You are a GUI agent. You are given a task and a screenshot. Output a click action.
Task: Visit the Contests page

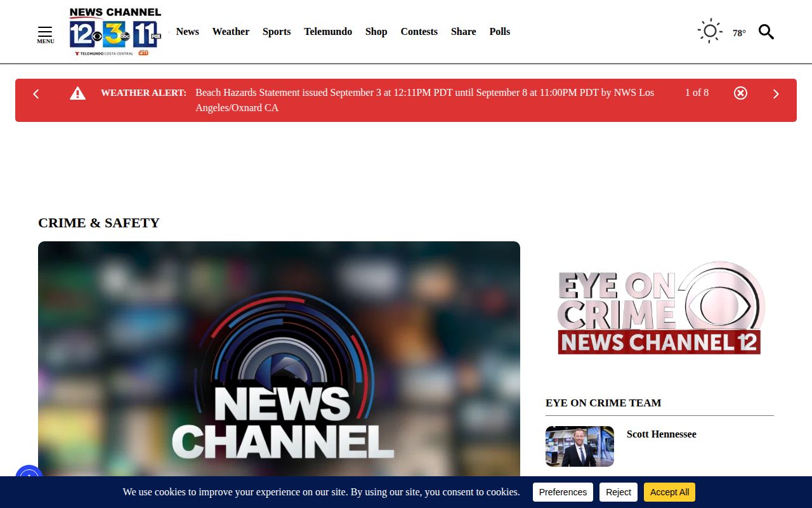pyautogui.click(x=419, y=32)
